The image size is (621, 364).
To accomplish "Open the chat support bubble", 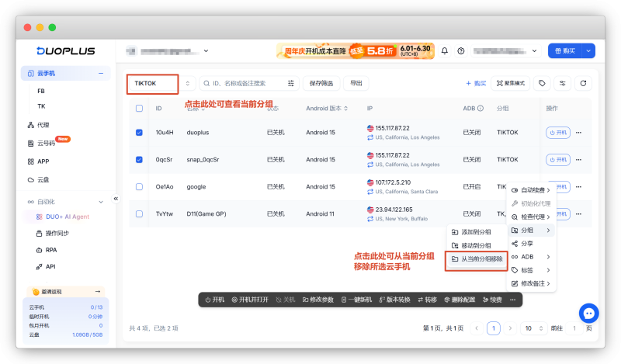I will [x=588, y=314].
